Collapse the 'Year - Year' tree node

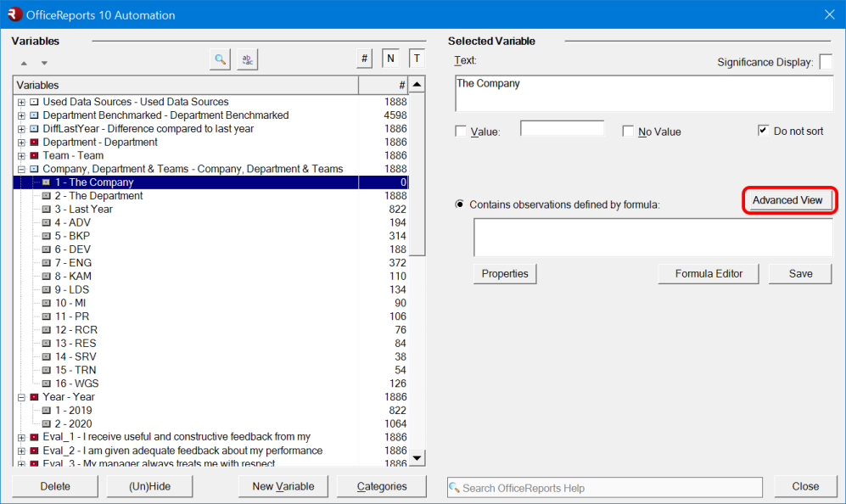pyautogui.click(x=20, y=396)
